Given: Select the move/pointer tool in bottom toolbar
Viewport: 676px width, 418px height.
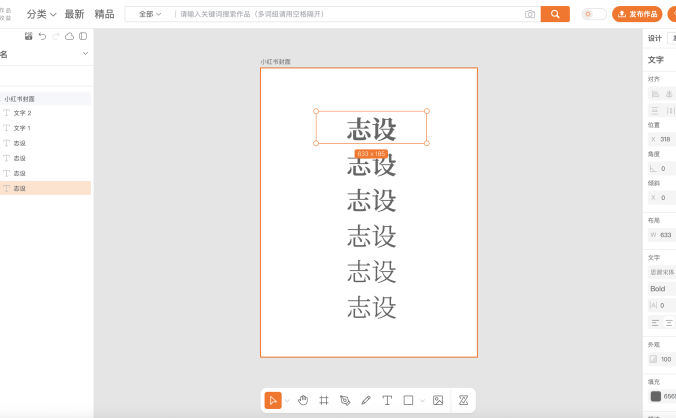Looking at the screenshot, I should point(273,400).
